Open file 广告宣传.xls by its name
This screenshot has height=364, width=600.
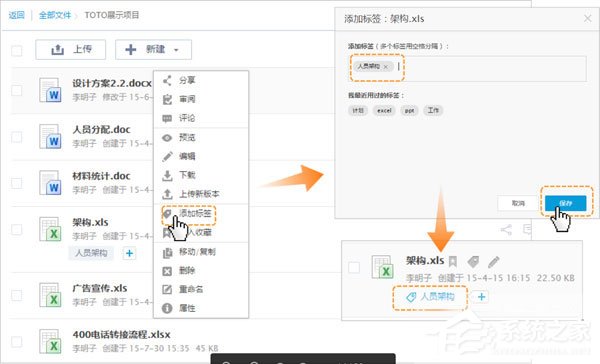(x=100, y=288)
